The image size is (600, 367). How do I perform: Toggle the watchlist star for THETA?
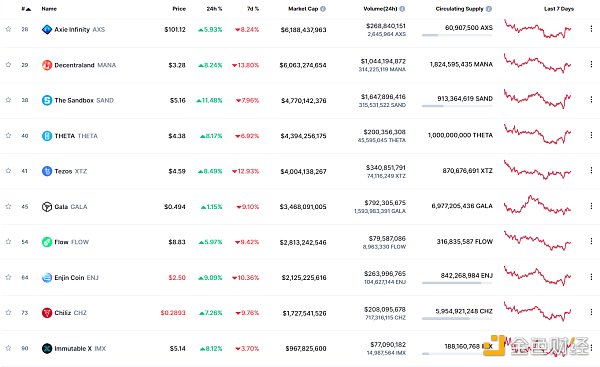[8, 135]
